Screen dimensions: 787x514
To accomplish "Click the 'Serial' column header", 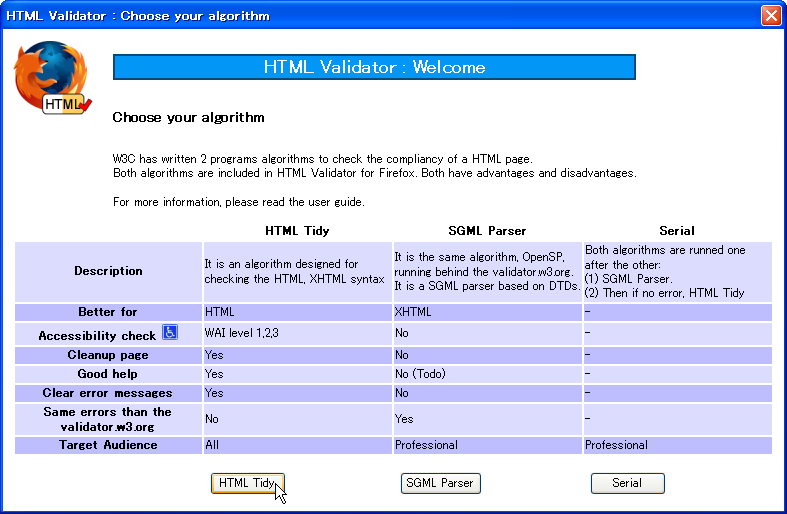I will (677, 231).
